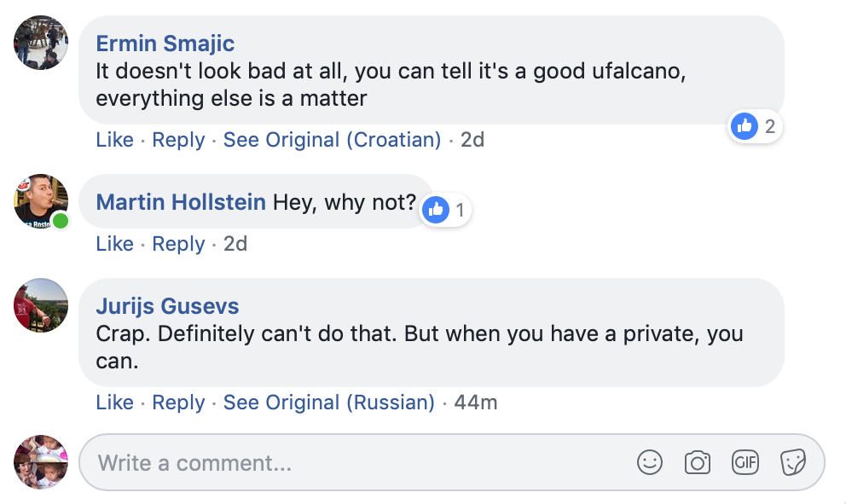The height and width of the screenshot is (504, 846).
Task: Reply to Ermin Smajic's comment
Action: (x=178, y=140)
